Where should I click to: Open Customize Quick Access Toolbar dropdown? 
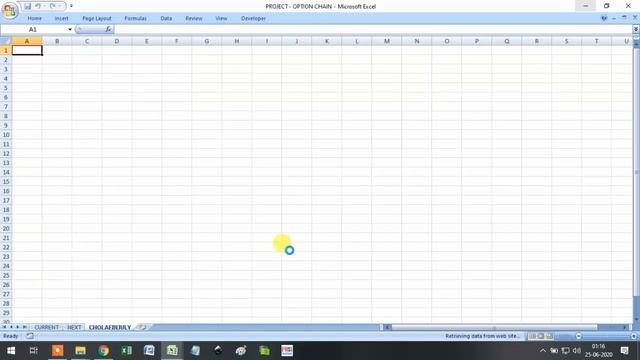(71, 6)
